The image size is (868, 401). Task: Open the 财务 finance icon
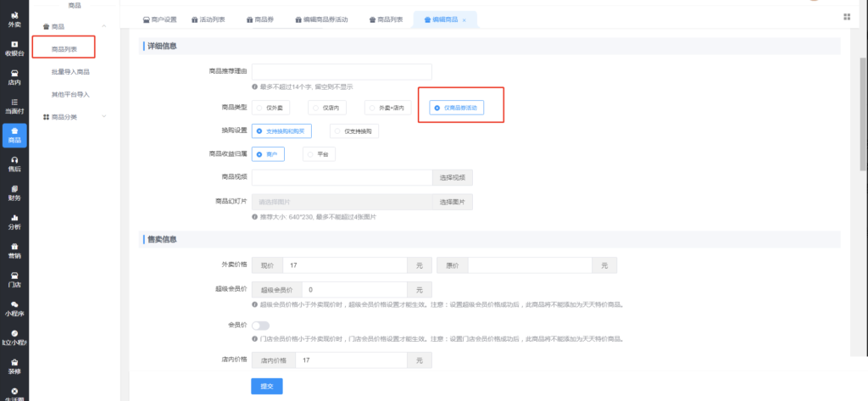pos(14,192)
